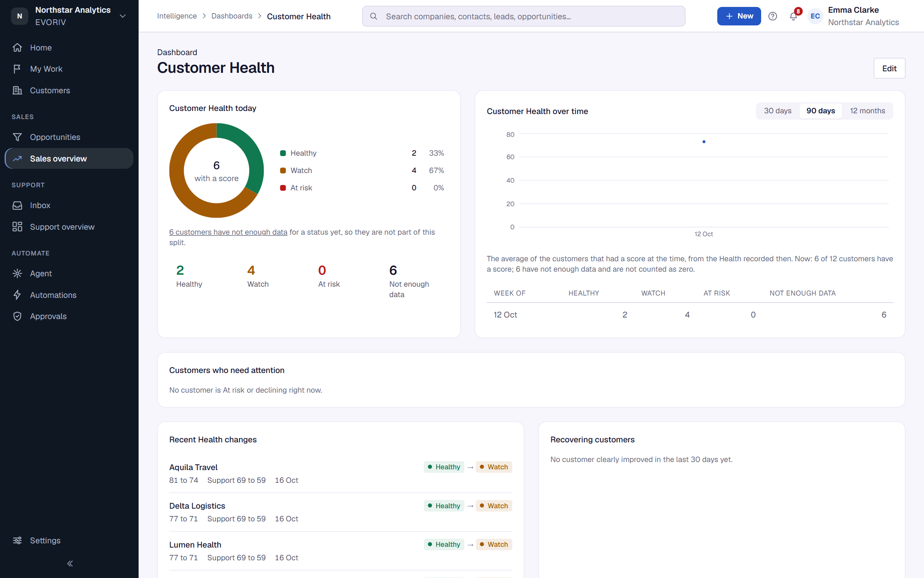
Task: Open Delta Logistics health change row
Action: click(x=341, y=512)
